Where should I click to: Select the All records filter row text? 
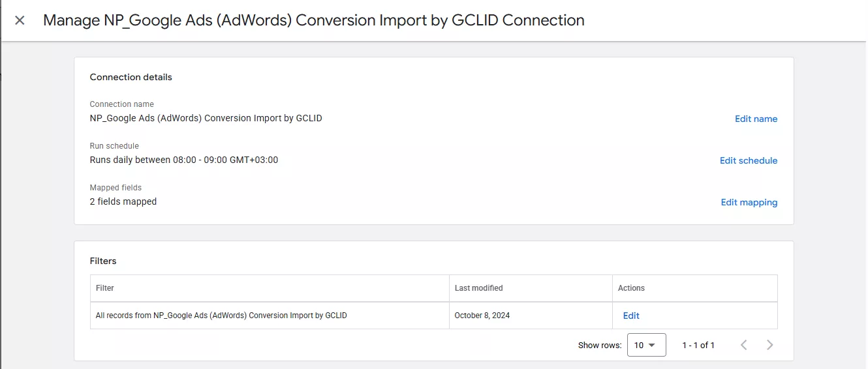pyautogui.click(x=221, y=316)
